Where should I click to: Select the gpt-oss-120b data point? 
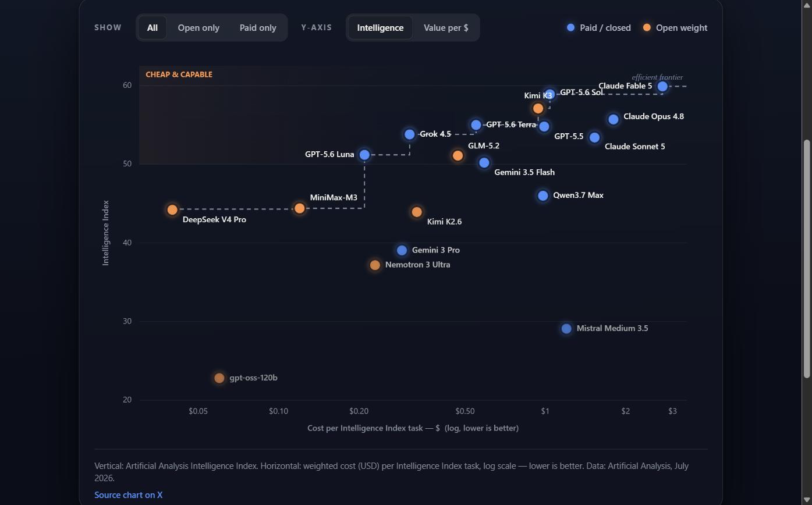(219, 378)
